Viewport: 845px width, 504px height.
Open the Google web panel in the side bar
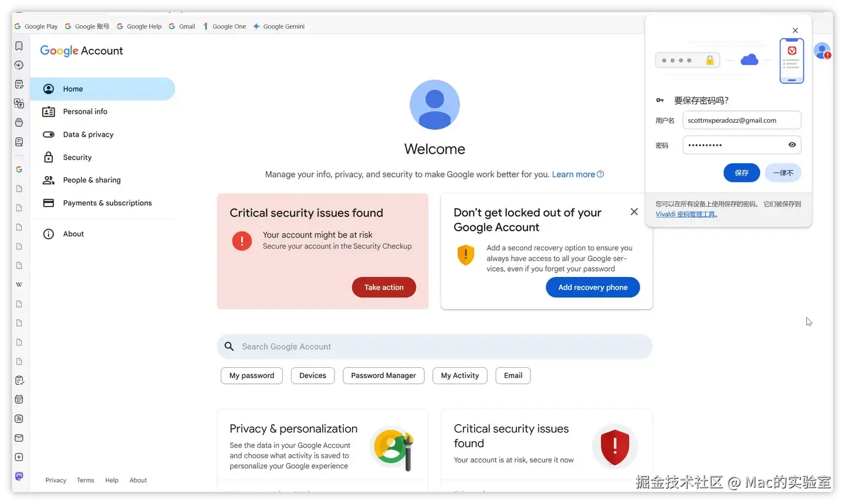coord(19,170)
